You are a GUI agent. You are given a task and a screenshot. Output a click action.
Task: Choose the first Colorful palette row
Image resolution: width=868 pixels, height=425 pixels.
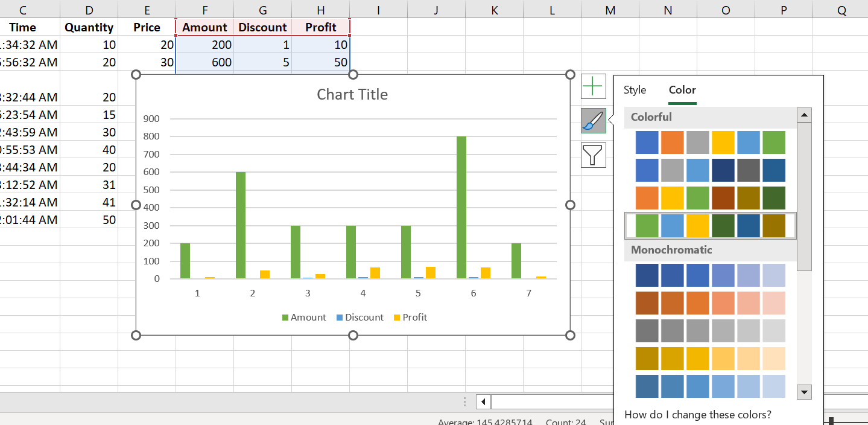coord(710,142)
